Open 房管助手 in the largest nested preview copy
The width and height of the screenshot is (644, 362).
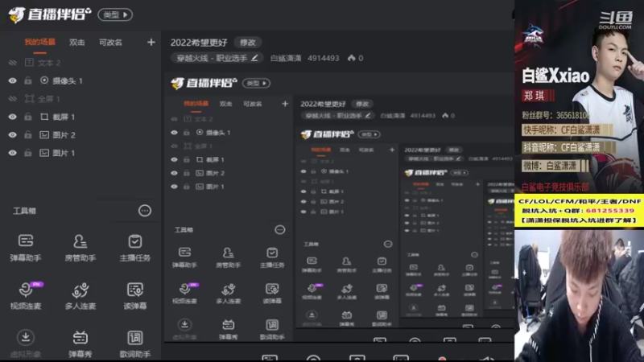point(229,257)
